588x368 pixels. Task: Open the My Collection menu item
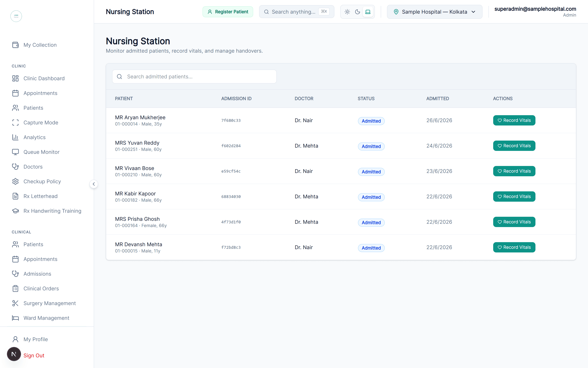47,45
